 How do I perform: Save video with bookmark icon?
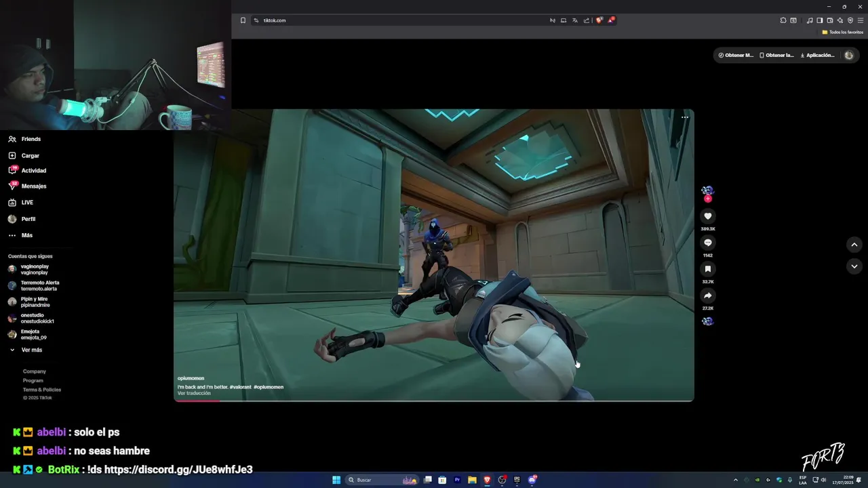pyautogui.click(x=707, y=269)
